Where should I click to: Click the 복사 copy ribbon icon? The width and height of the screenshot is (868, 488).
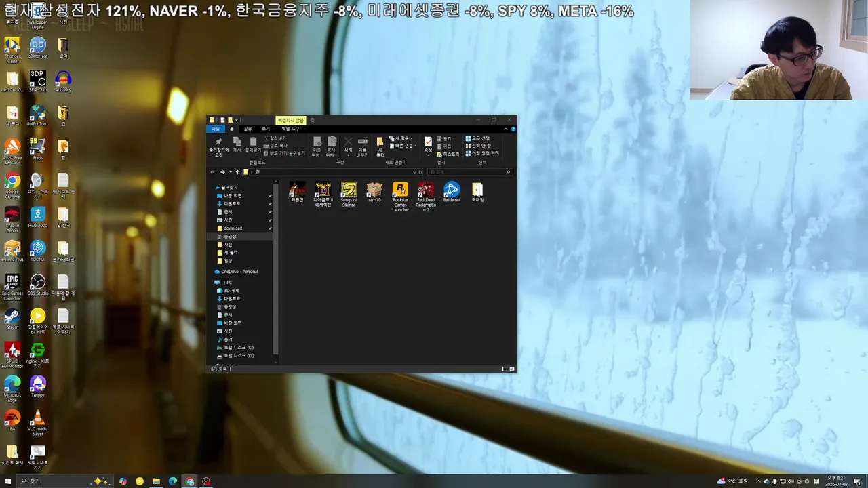pos(237,144)
